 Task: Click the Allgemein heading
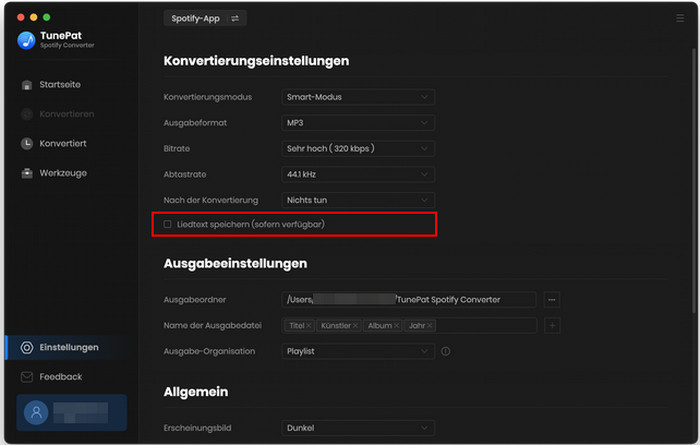tap(196, 392)
